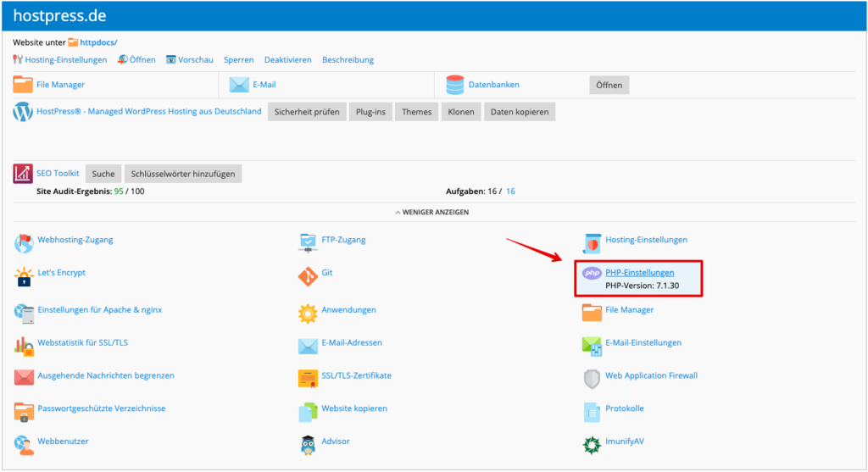Click the HostPress Managed WordPress Hosting link
Image resolution: width=868 pixels, height=472 pixels.
[x=149, y=111]
